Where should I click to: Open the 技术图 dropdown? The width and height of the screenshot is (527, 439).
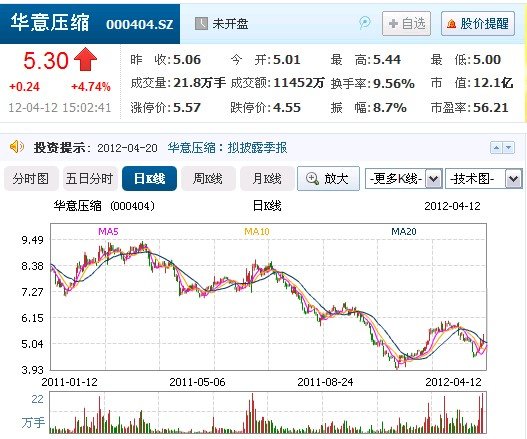pyautogui.click(x=484, y=179)
